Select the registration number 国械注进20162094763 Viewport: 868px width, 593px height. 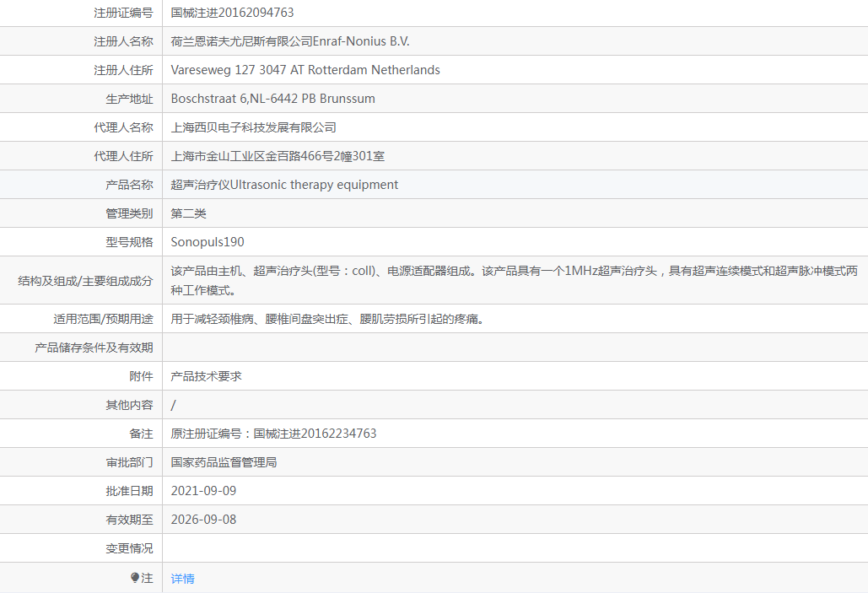pos(233,13)
